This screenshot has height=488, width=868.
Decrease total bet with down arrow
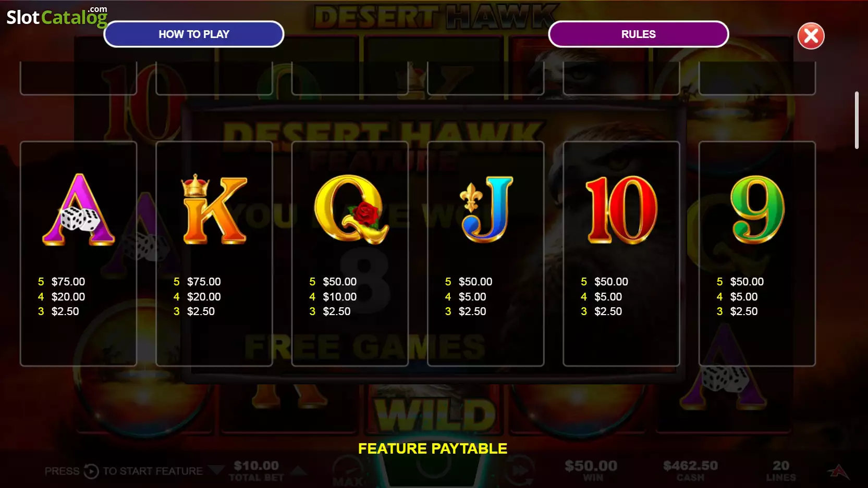point(216,471)
